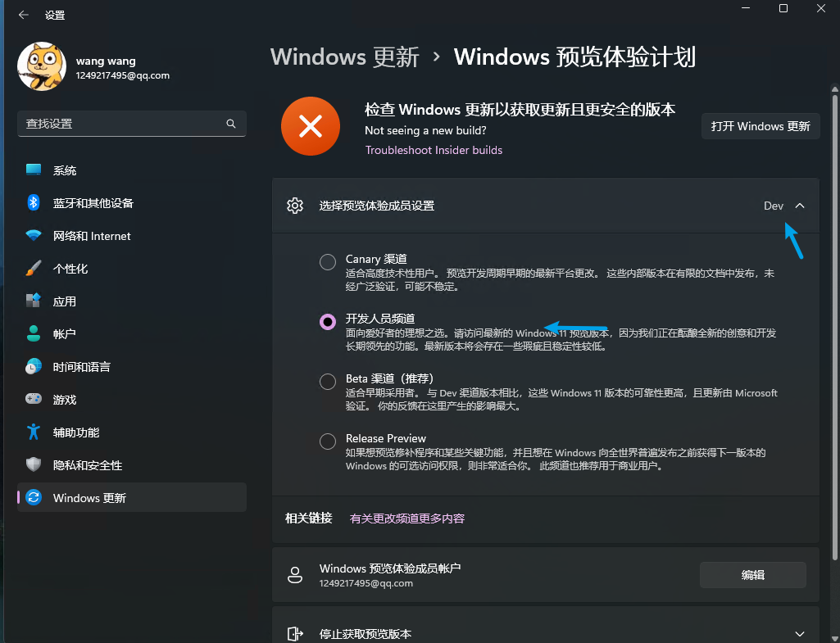Click the back arrow in Settings header
This screenshot has height=643, width=840.
[x=24, y=15]
